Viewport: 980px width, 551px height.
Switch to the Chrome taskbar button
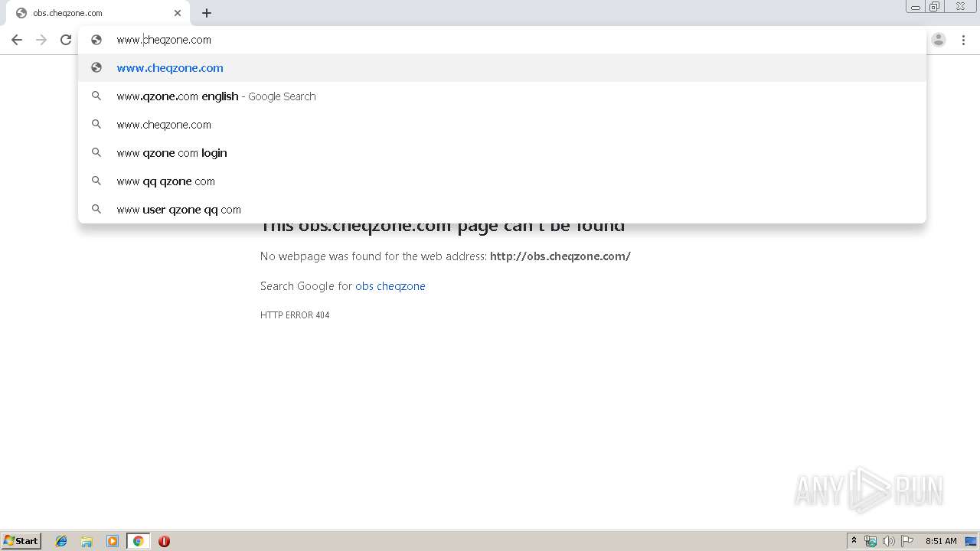[138, 541]
